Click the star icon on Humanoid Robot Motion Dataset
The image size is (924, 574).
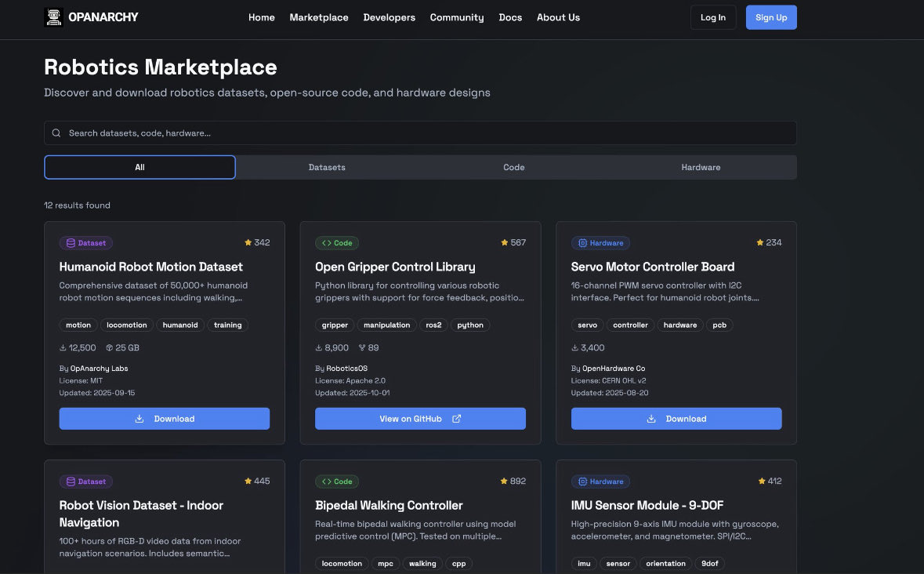pos(247,243)
